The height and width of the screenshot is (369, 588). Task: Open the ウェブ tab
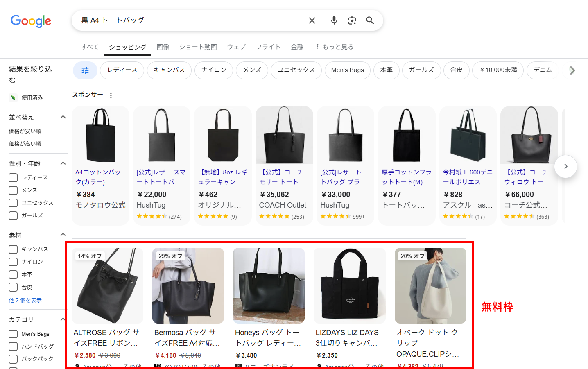236,47
